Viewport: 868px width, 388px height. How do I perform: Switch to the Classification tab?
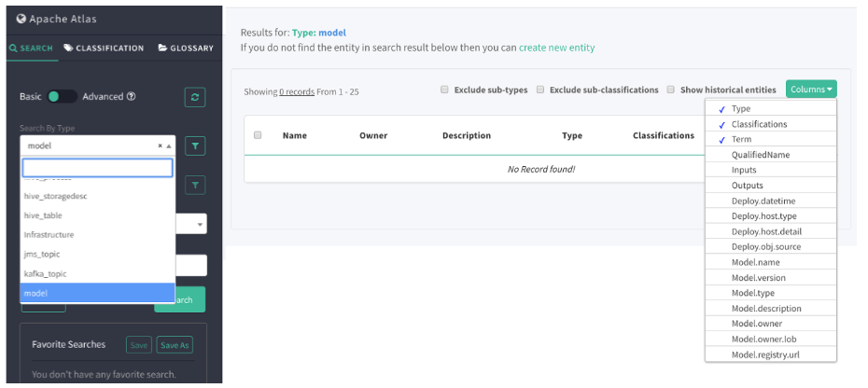pyautogui.click(x=105, y=48)
